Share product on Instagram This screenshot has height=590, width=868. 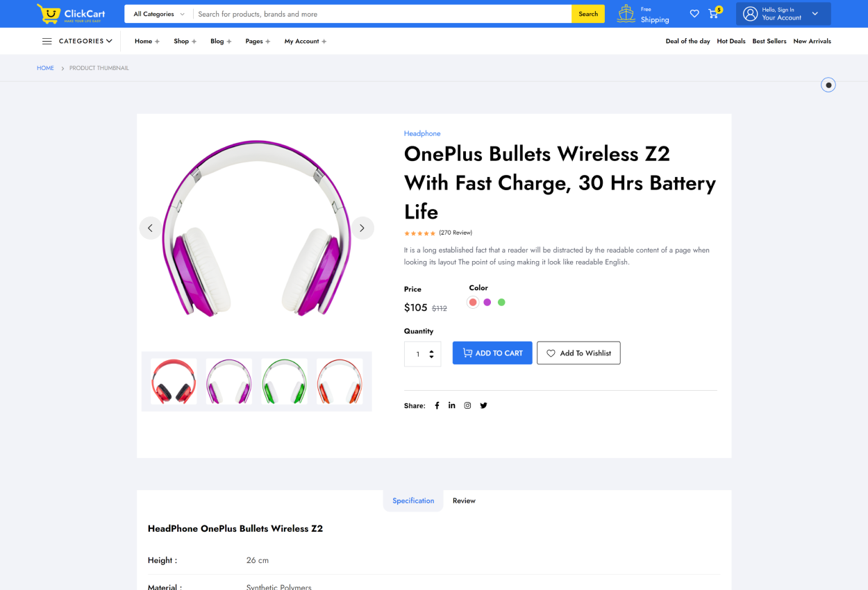(x=467, y=405)
